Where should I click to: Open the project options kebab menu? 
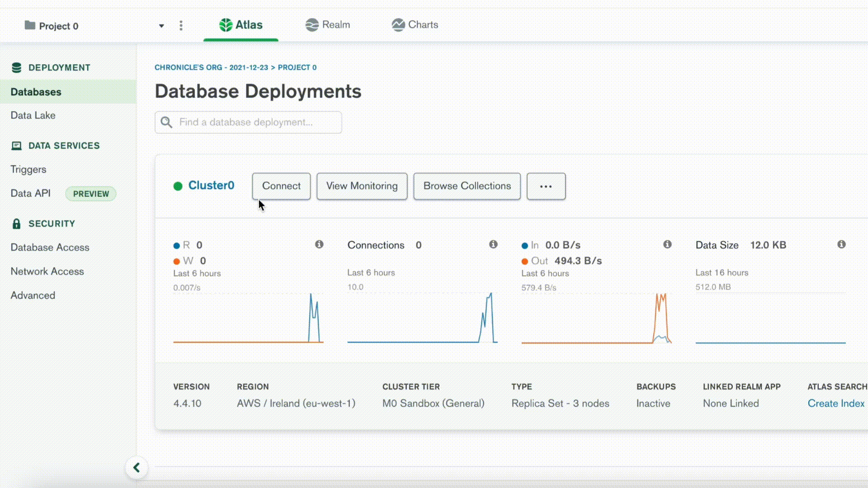pyautogui.click(x=181, y=25)
